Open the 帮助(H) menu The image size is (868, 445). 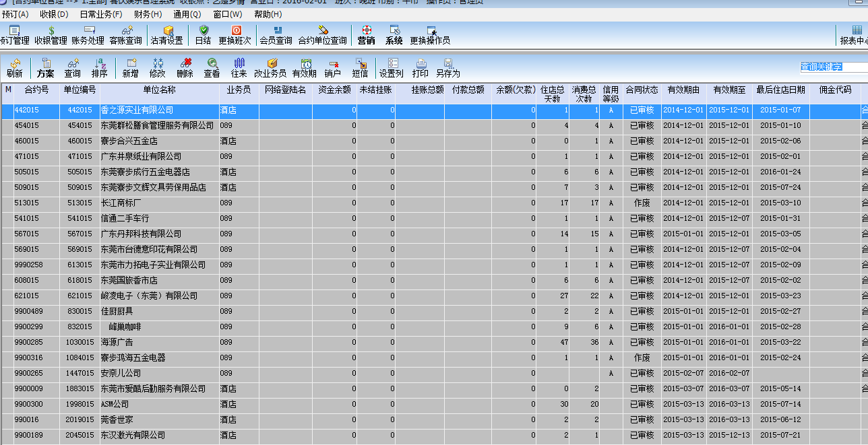268,14
